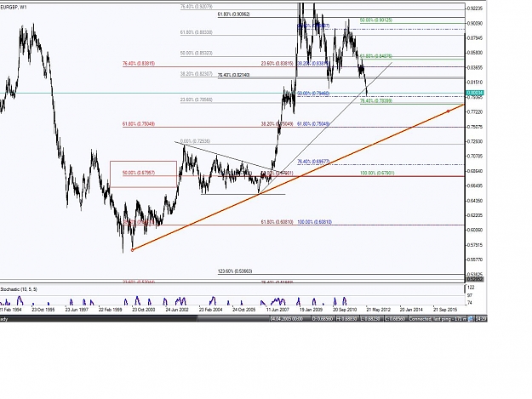Click the status bar date '04.04.2005 00:00'

tap(287, 319)
